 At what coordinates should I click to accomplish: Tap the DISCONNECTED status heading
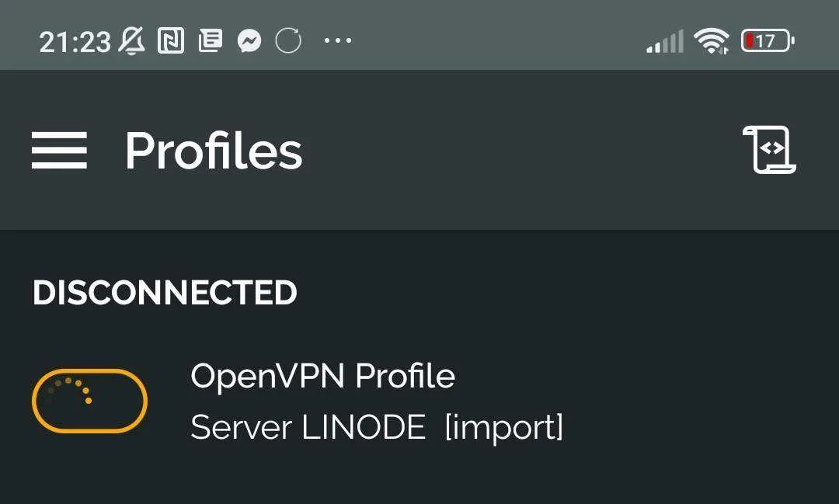[165, 293]
